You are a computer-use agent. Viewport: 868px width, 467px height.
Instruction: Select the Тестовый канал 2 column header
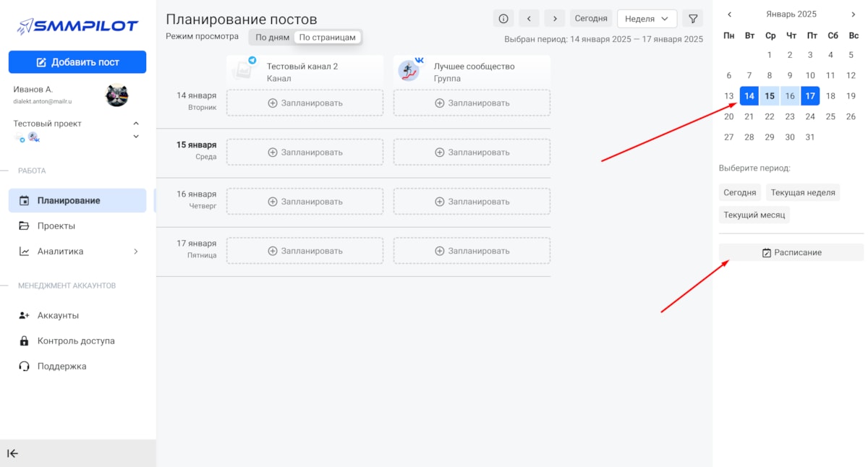click(x=305, y=71)
